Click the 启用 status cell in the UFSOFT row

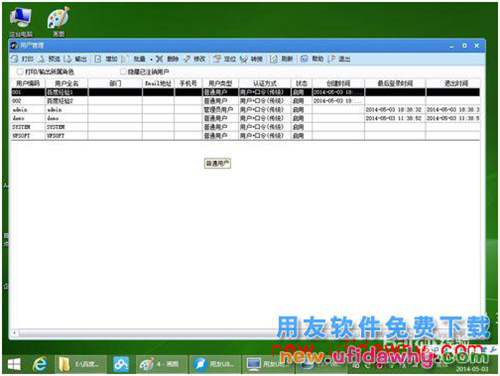coord(301,135)
